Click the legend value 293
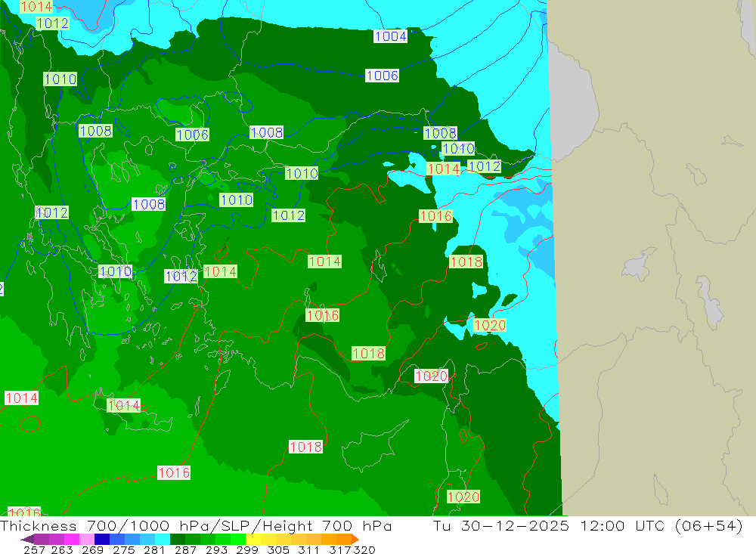The width and height of the screenshot is (756, 554). 216,549
